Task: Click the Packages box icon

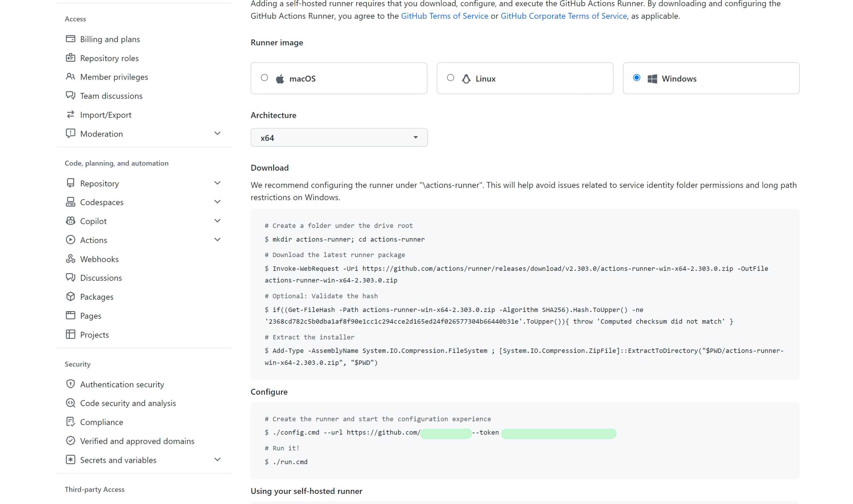Action: pyautogui.click(x=70, y=296)
